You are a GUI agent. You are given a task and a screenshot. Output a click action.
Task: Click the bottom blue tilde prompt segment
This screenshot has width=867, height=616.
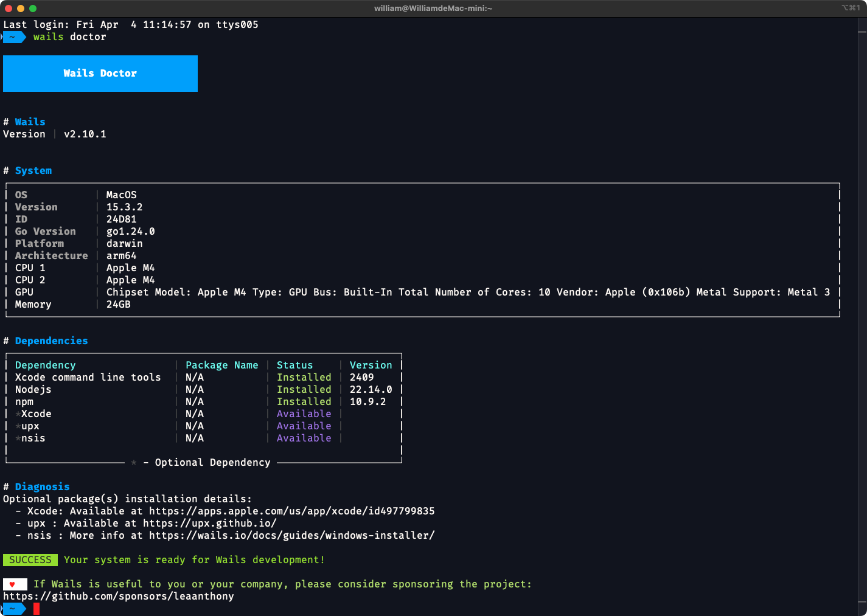(x=13, y=609)
